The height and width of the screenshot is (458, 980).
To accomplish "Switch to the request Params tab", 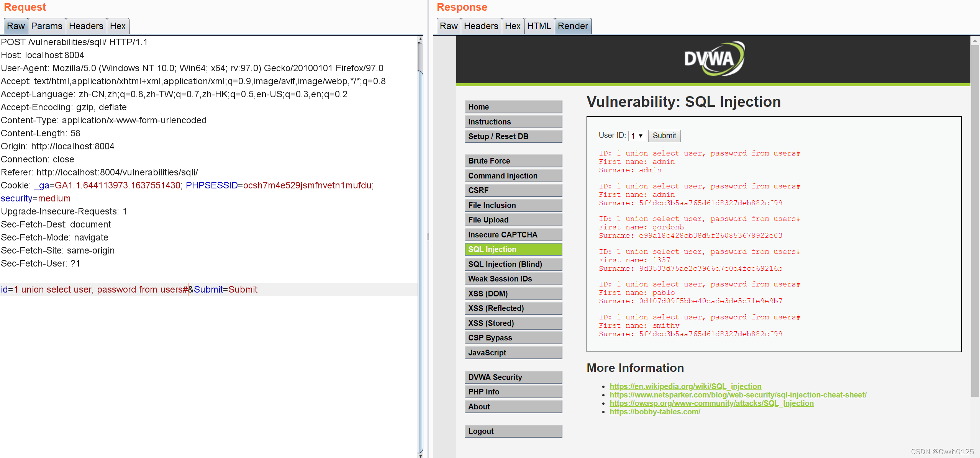I will pos(46,26).
